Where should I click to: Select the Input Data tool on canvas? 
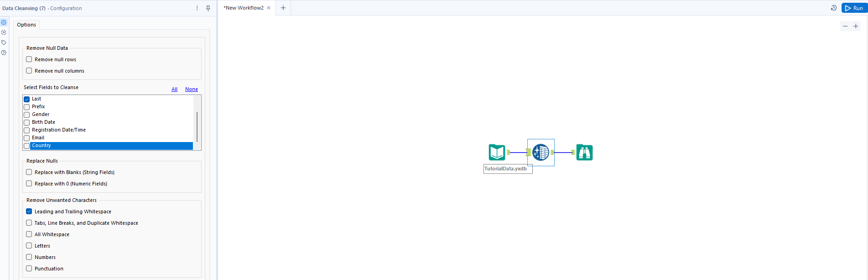(497, 152)
